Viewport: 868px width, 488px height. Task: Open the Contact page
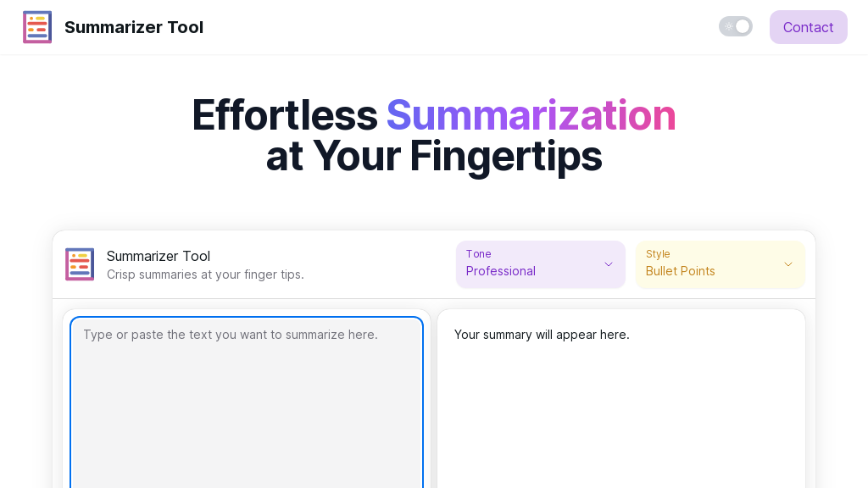click(808, 26)
